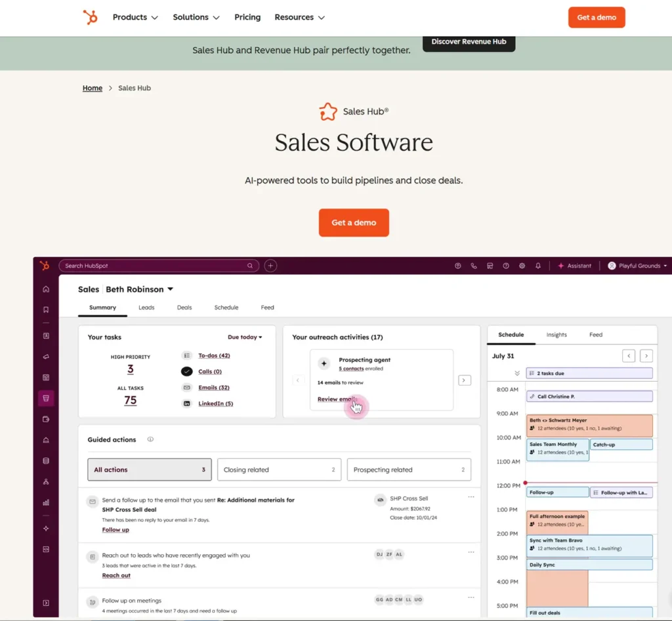This screenshot has width=672, height=621.
Task: Open Commerce wallet icon in sidebar
Action: point(46,419)
